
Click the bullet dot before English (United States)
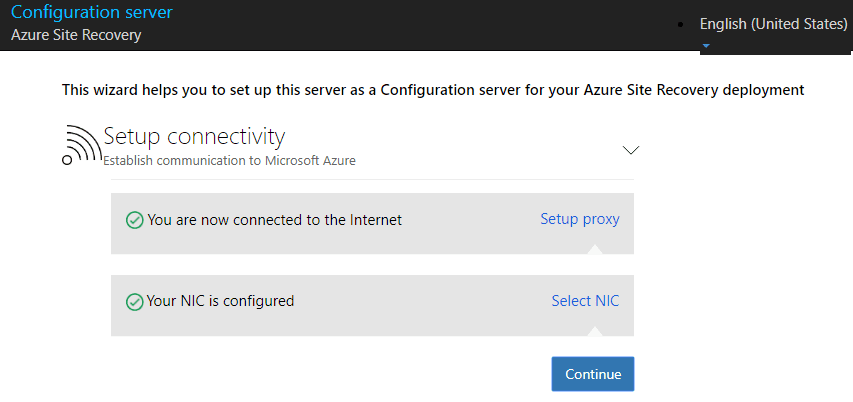coord(682,24)
